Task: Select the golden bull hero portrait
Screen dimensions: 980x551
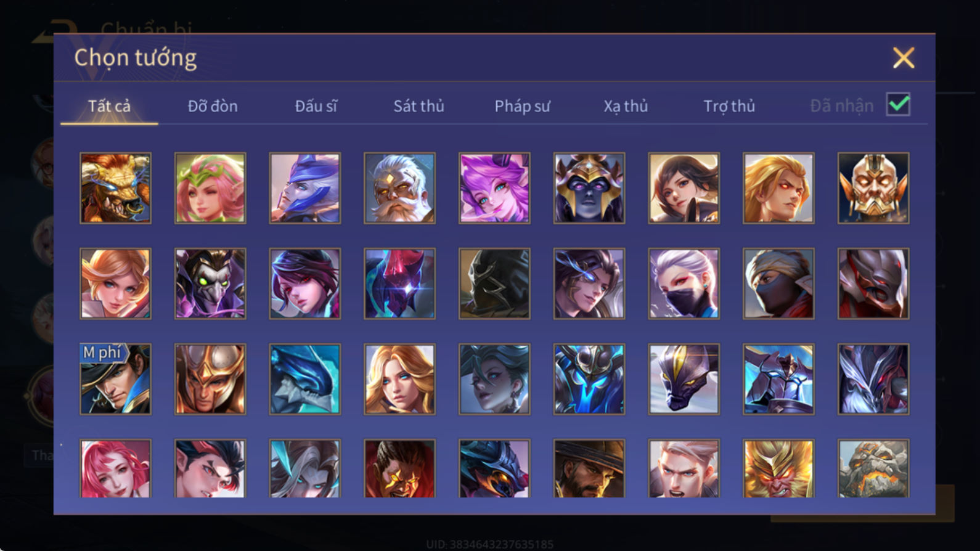Action: coord(115,188)
